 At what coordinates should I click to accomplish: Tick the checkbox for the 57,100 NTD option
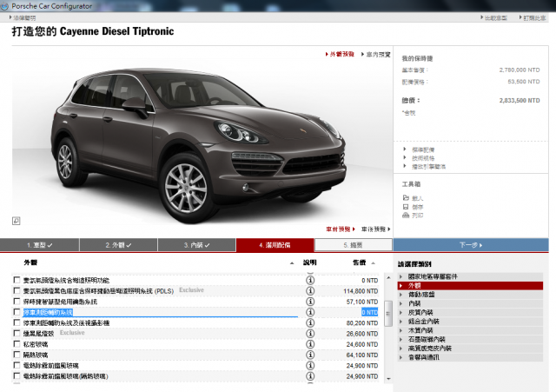pos(17,302)
